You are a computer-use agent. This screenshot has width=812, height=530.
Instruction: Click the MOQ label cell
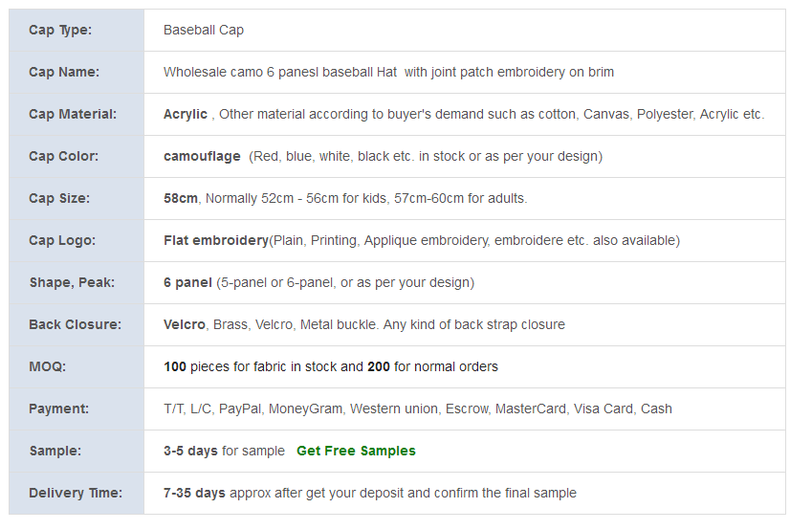tap(77, 366)
